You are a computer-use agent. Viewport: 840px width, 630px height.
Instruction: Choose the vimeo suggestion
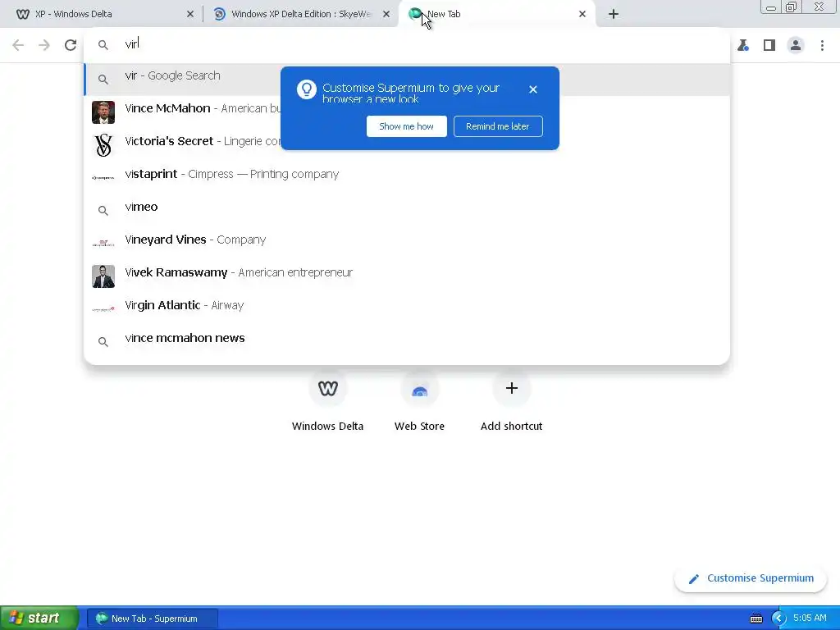click(407, 207)
